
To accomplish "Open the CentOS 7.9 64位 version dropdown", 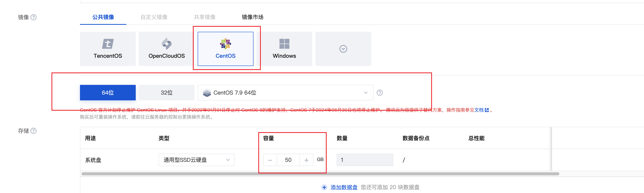I will 285,93.
